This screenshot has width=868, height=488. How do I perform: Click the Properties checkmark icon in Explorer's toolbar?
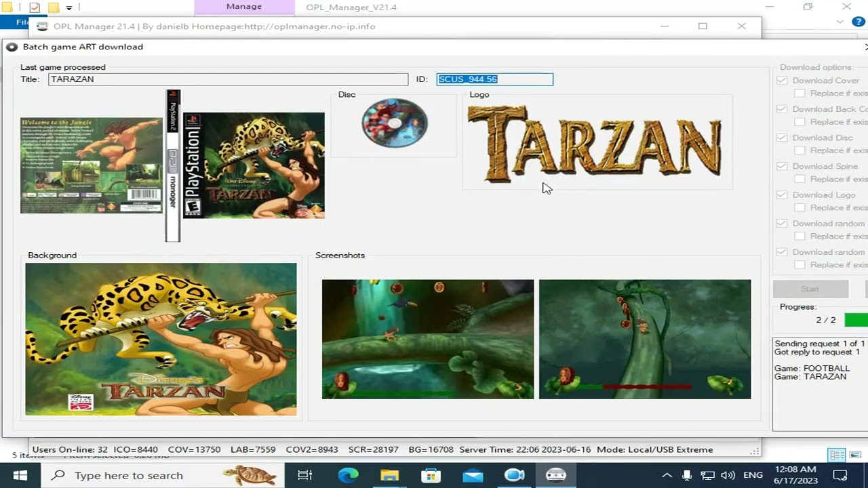click(35, 7)
